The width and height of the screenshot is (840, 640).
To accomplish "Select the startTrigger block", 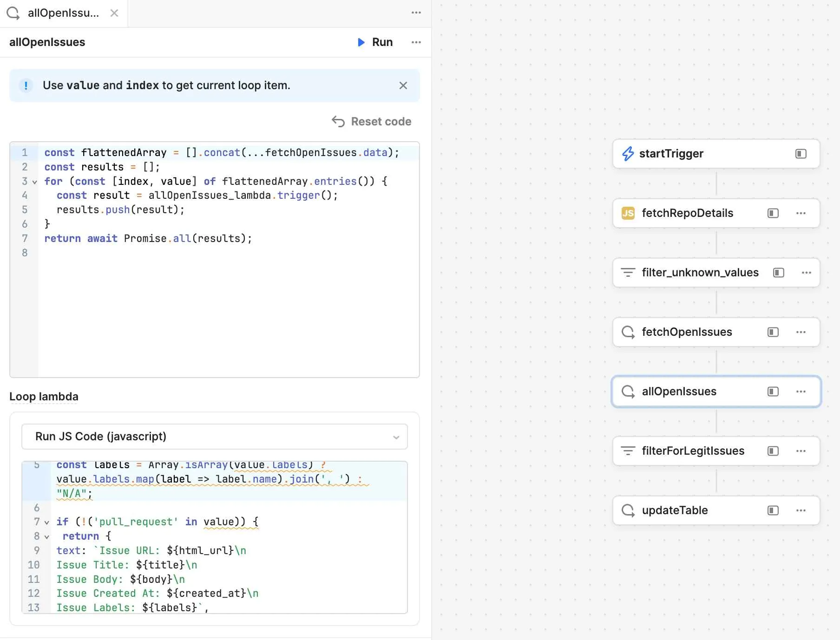I will [716, 154].
